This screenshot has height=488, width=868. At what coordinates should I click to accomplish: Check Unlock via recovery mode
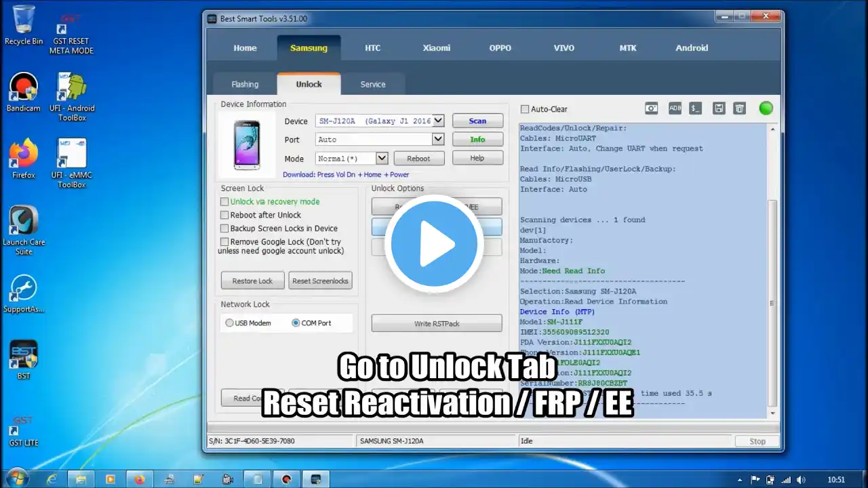pos(224,201)
